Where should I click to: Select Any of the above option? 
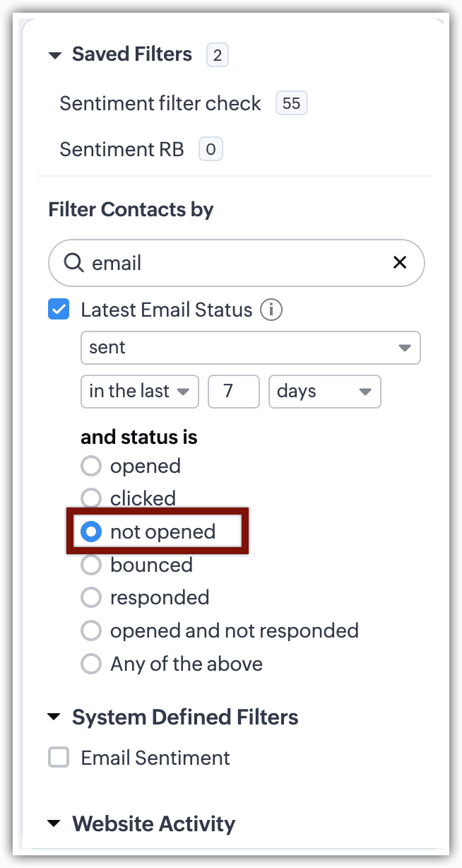click(91, 664)
